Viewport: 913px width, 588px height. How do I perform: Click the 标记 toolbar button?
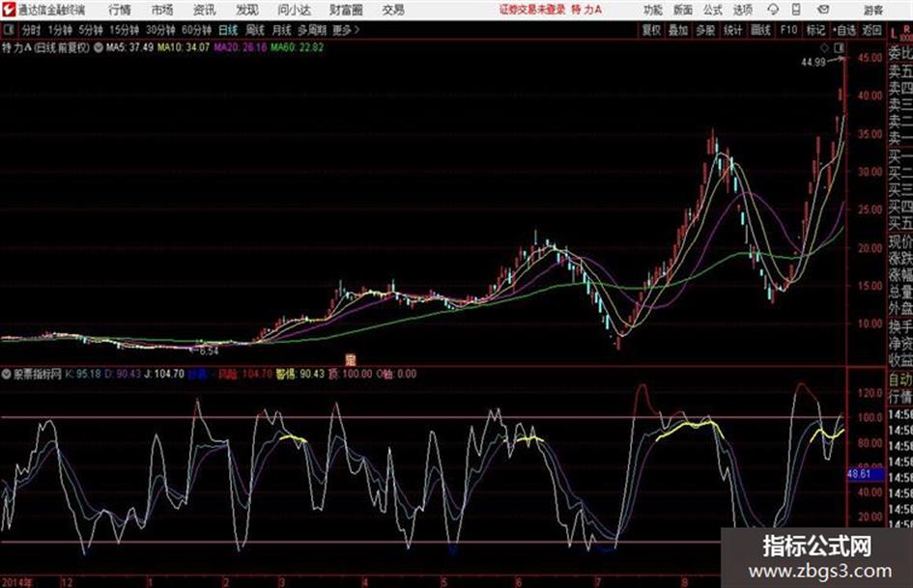tap(815, 30)
